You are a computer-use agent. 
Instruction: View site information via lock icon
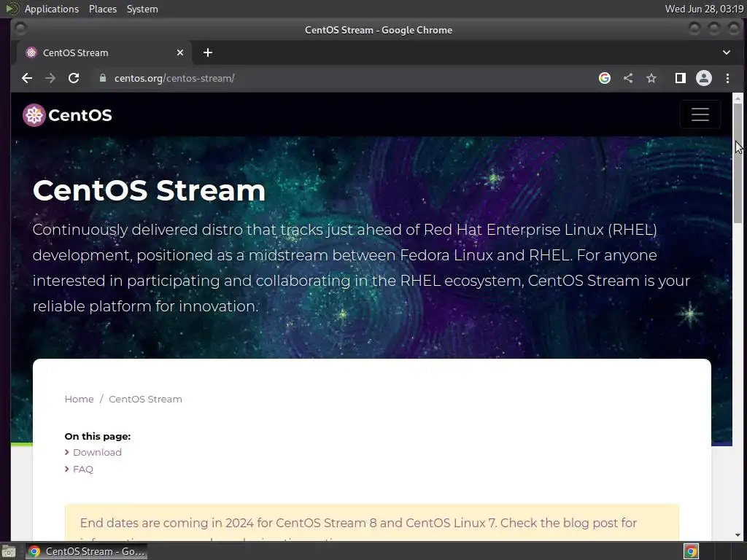pos(102,78)
